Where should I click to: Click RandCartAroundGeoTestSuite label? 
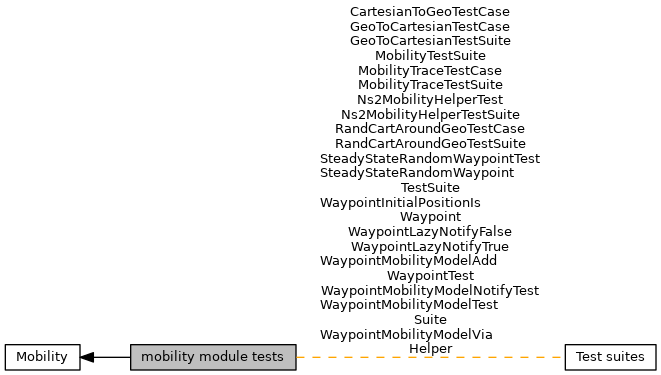tap(430, 144)
